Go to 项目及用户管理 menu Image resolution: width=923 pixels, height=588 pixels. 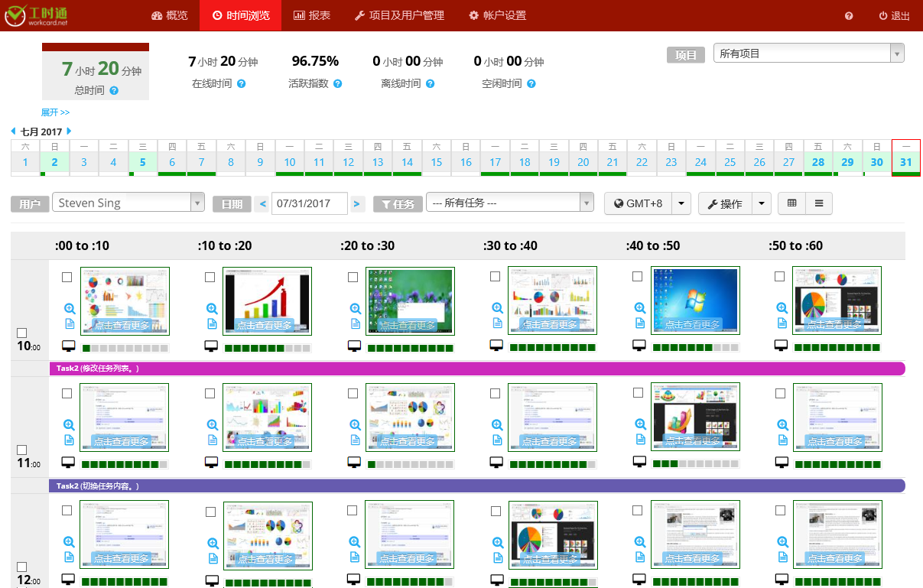398,15
